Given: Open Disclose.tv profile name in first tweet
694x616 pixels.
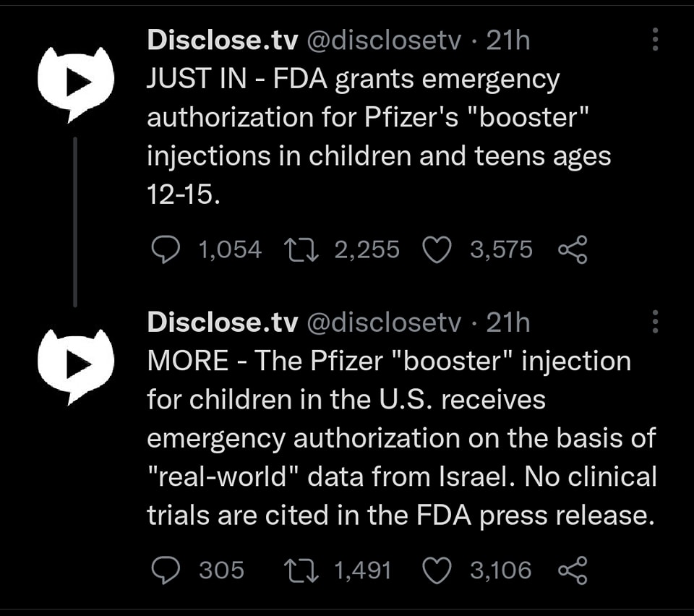Looking at the screenshot, I should coord(223,40).
